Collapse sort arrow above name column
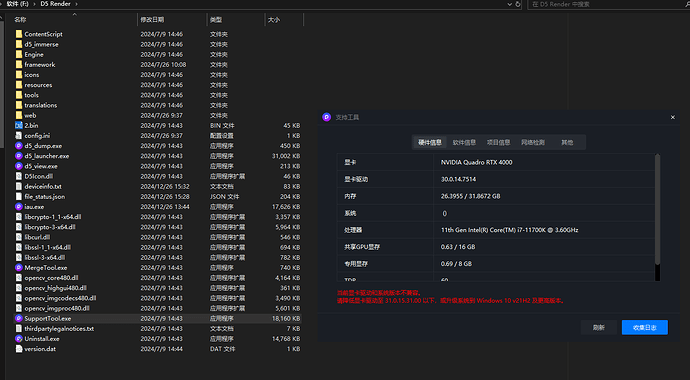 (x=74, y=14)
